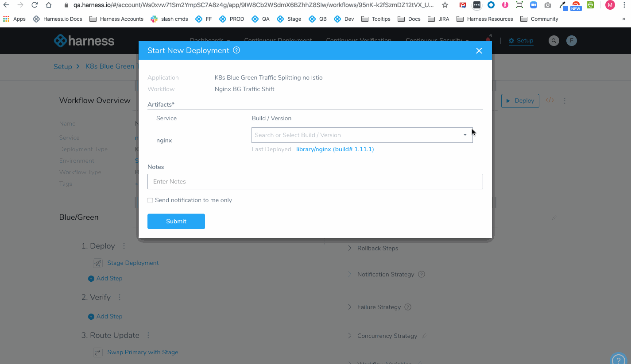
Task: Click the search icon in Harness header
Action: click(x=554, y=41)
